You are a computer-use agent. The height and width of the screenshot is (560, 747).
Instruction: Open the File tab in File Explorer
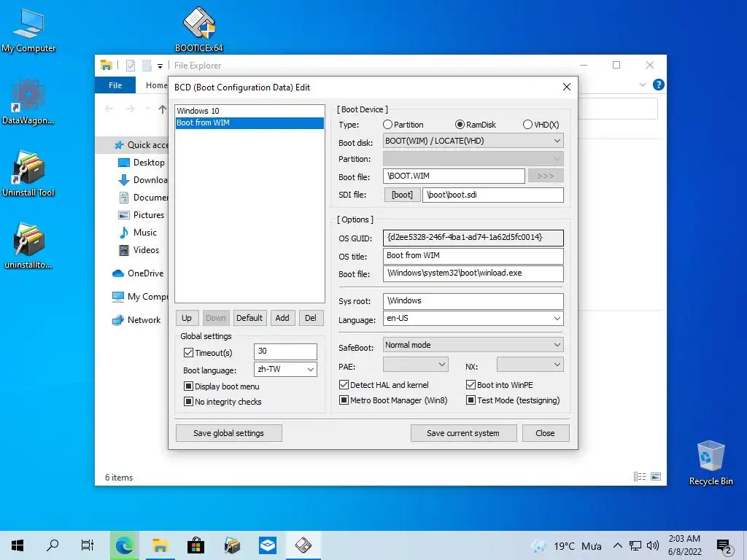click(115, 85)
